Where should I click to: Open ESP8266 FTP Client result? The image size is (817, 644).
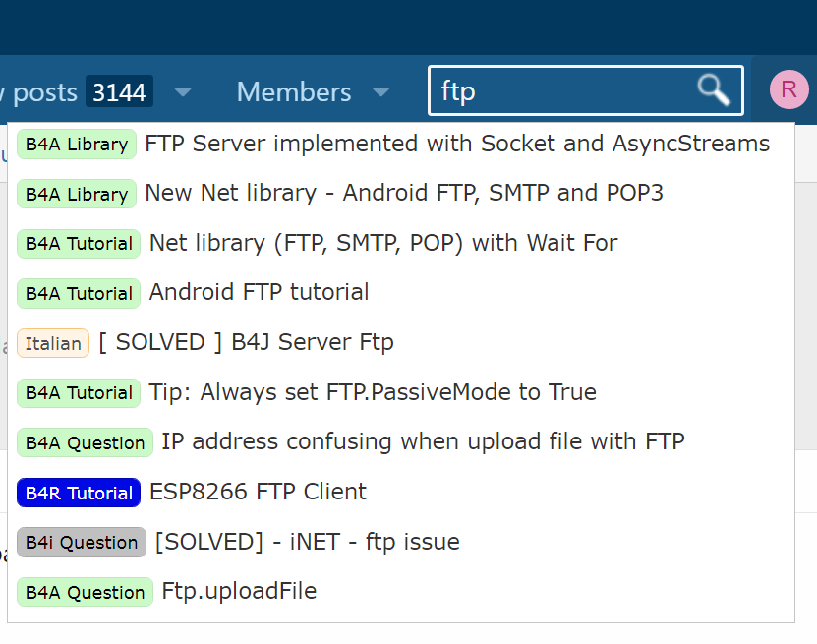258,492
